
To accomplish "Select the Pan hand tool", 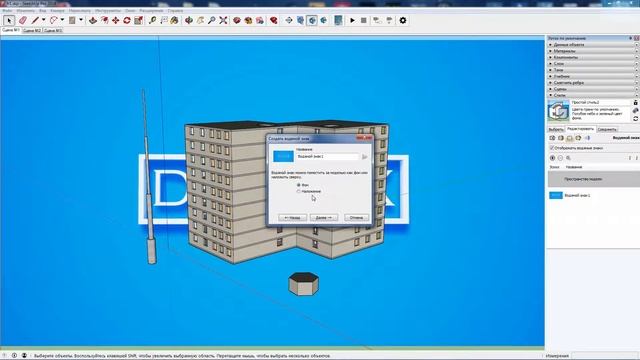I will pyautogui.click(x=200, y=20).
